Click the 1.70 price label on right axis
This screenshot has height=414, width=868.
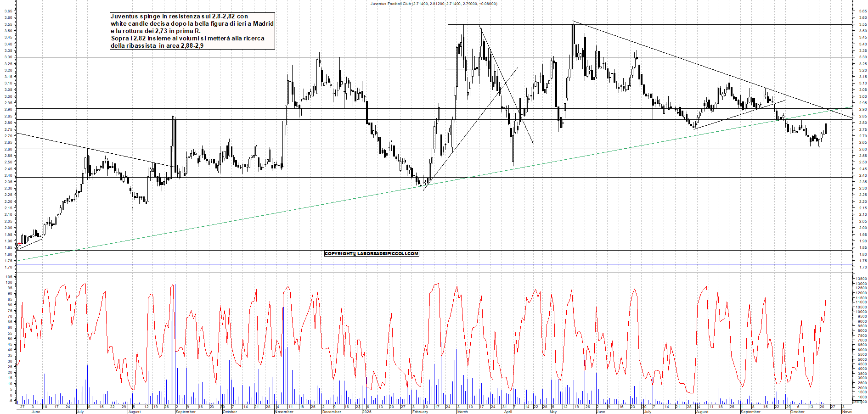pyautogui.click(x=862, y=267)
